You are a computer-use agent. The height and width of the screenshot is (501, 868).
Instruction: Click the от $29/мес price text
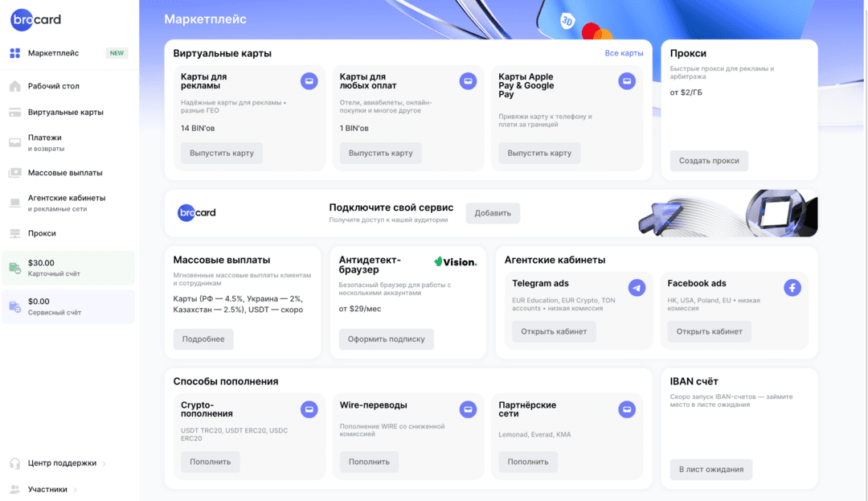tap(360, 309)
